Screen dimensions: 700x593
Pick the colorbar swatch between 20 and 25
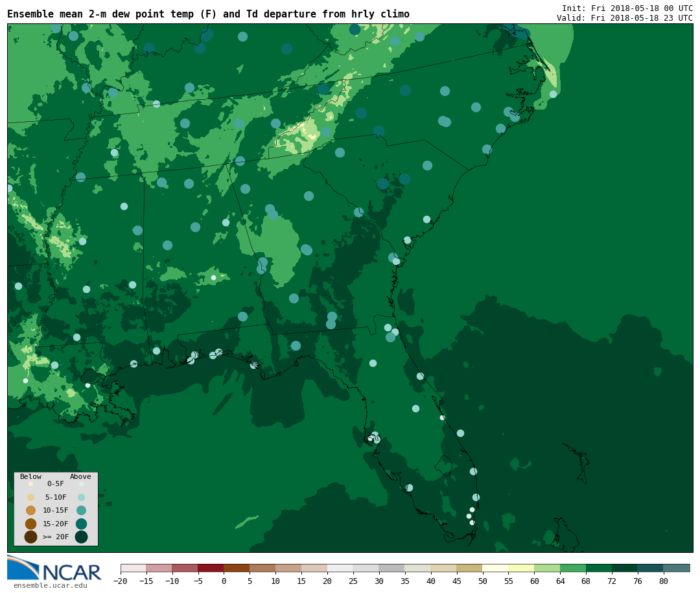pyautogui.click(x=341, y=568)
